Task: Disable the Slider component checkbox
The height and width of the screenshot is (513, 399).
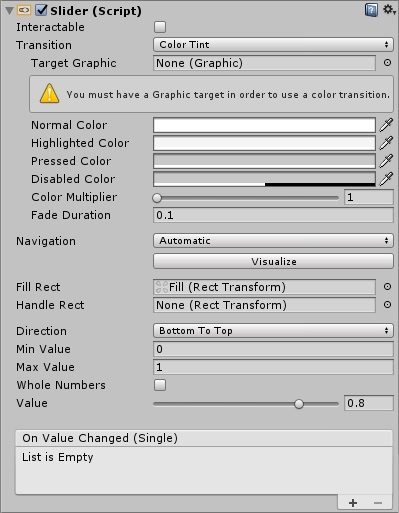Action: (x=41, y=10)
